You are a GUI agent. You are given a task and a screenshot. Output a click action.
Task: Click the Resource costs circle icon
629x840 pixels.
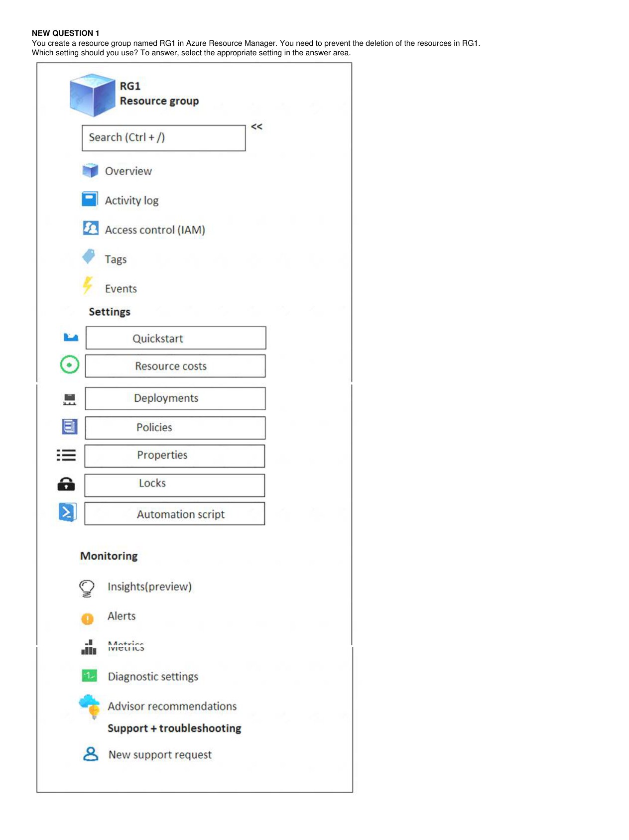click(x=70, y=364)
